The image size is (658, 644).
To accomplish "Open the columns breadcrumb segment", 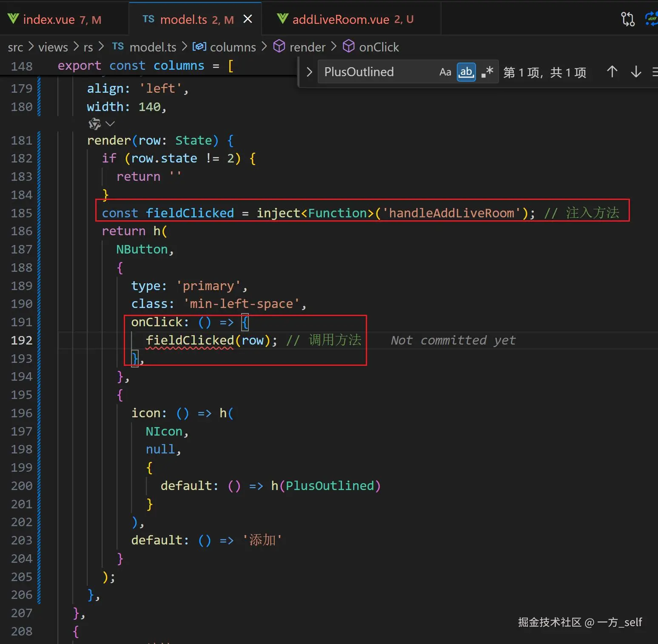I will (233, 47).
